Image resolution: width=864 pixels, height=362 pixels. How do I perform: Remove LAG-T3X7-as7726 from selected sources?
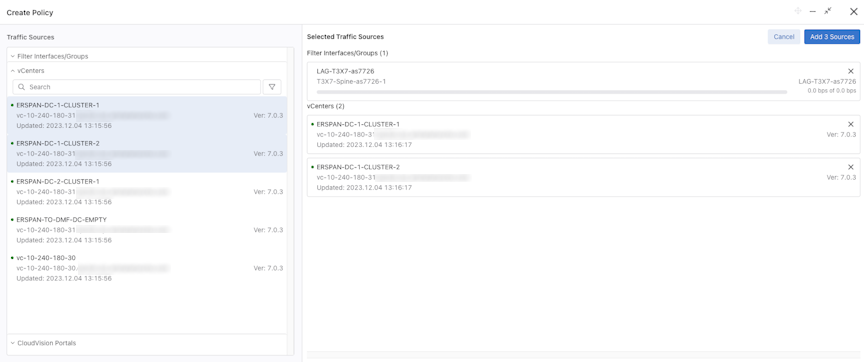851,71
